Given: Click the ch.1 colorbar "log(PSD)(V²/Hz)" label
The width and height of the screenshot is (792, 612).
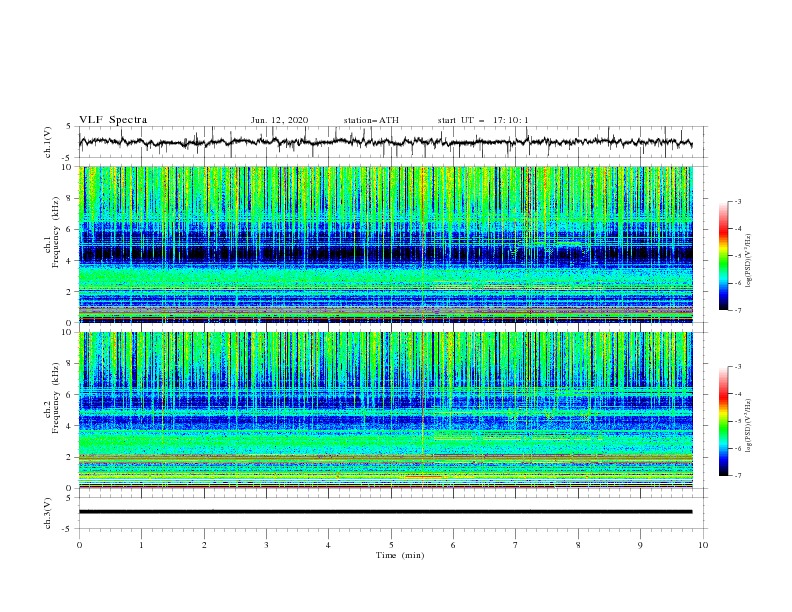Looking at the screenshot, I should point(749,261).
